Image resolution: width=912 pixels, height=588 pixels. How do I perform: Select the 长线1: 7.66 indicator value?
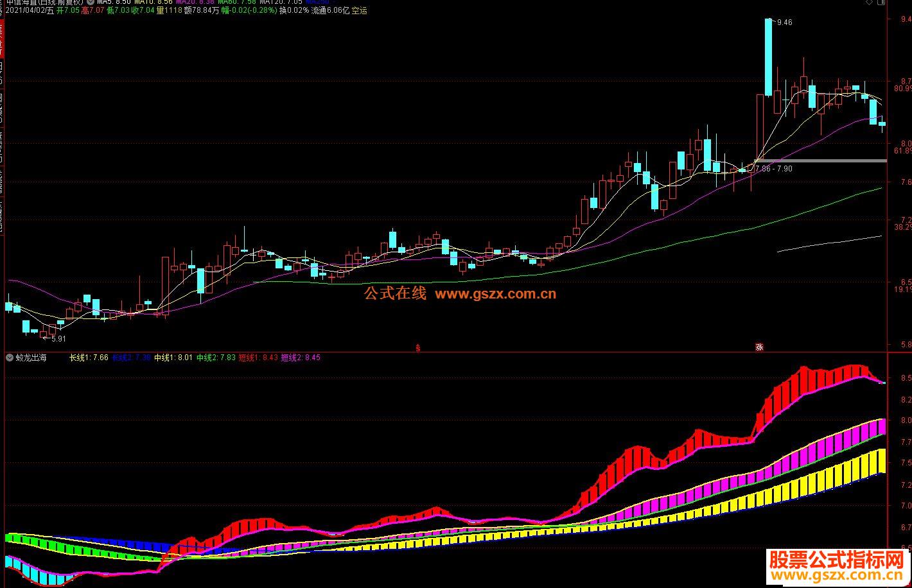point(89,358)
